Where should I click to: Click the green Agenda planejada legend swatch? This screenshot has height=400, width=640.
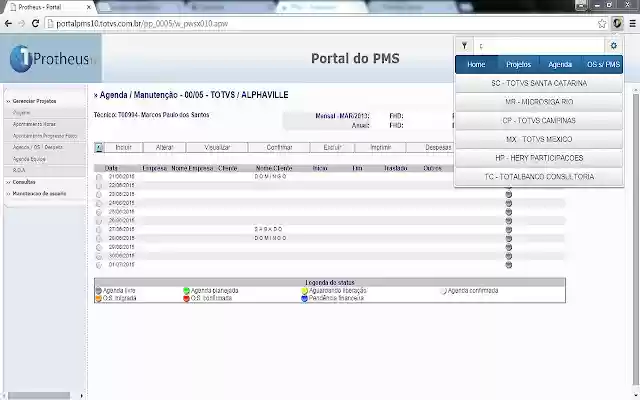click(187, 291)
